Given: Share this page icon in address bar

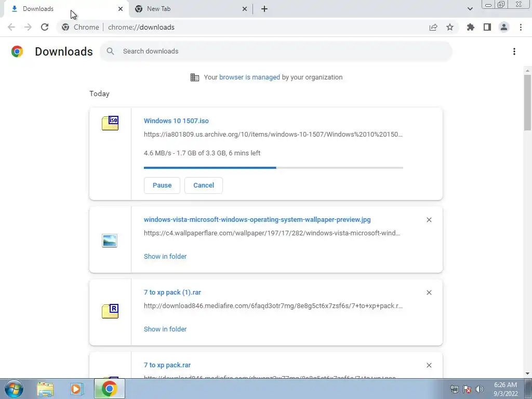Looking at the screenshot, I should [433, 27].
